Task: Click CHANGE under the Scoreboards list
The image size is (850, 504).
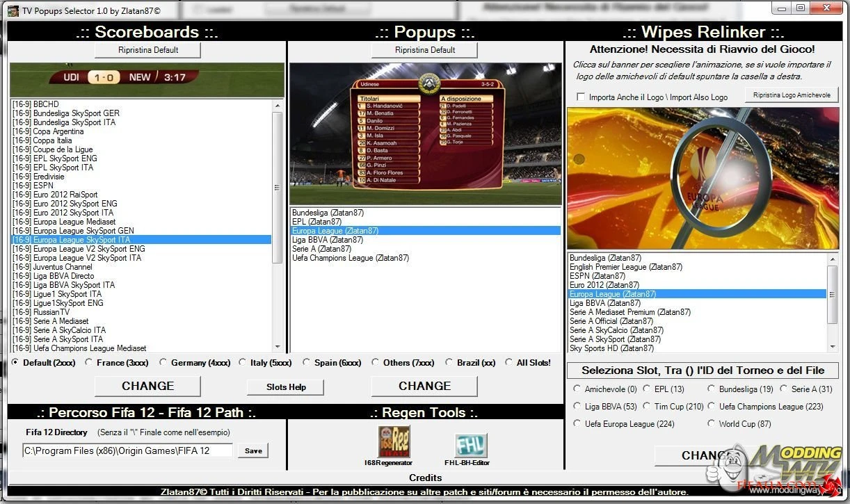Action: click(147, 386)
